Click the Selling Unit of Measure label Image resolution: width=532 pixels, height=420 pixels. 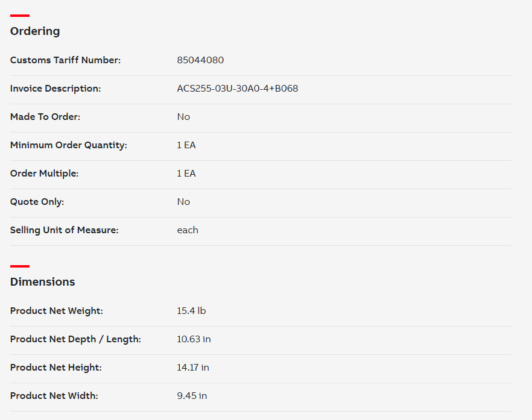65,230
